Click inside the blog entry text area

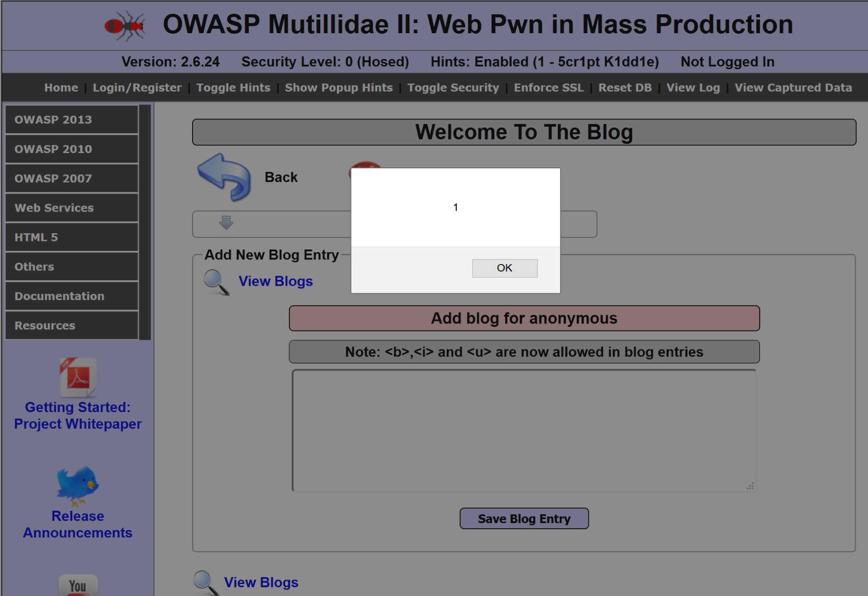(x=524, y=431)
